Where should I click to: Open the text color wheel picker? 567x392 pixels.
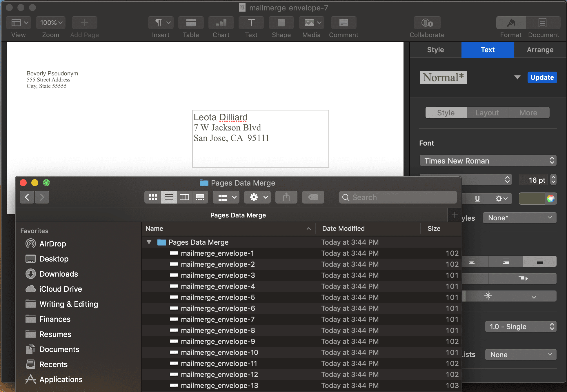coord(551,199)
